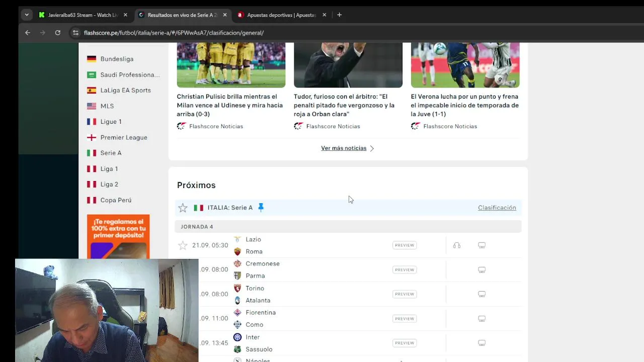Open the Christian Pulisic Milan news thumbnail
644x362 pixels.
(231, 65)
